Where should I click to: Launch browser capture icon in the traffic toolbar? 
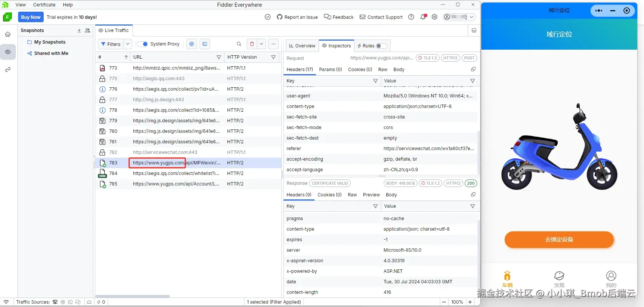192,44
